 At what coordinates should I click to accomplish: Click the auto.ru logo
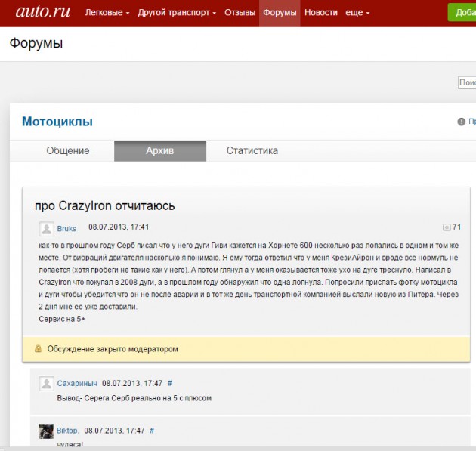(x=38, y=12)
